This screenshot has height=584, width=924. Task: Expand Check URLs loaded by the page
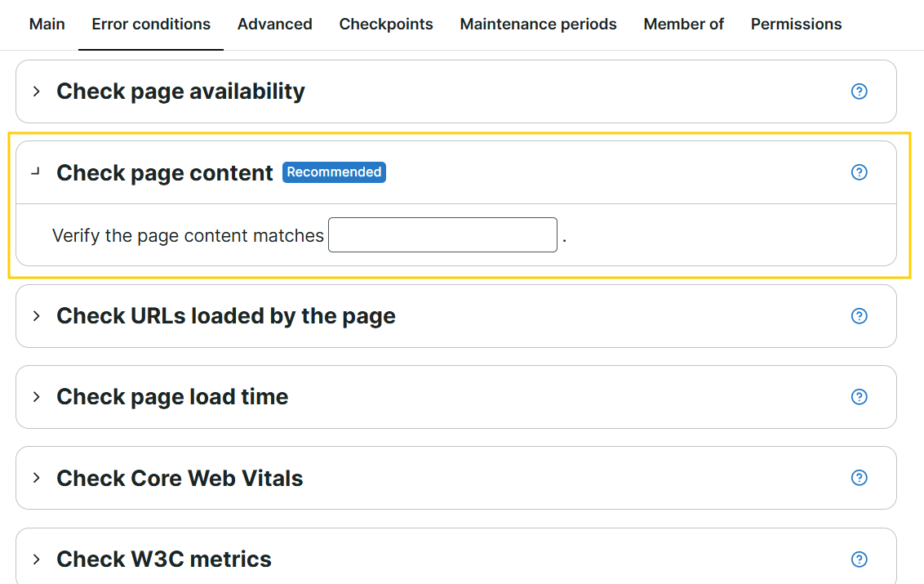pos(37,316)
